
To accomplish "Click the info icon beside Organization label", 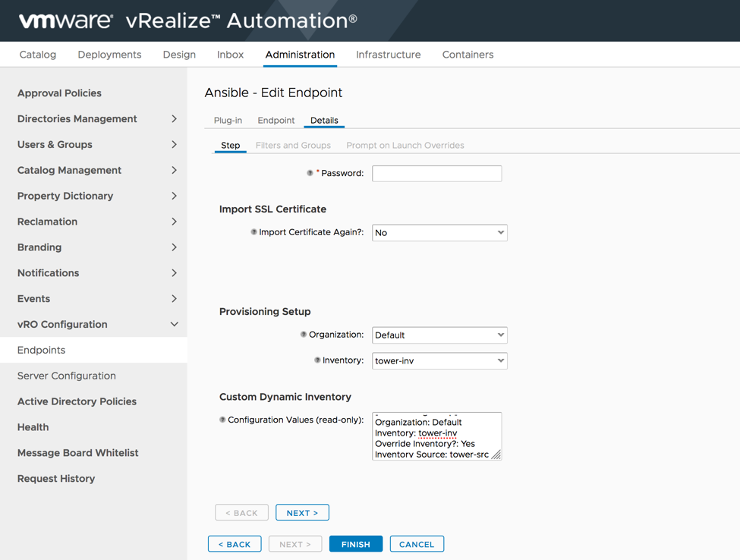I will tap(304, 335).
